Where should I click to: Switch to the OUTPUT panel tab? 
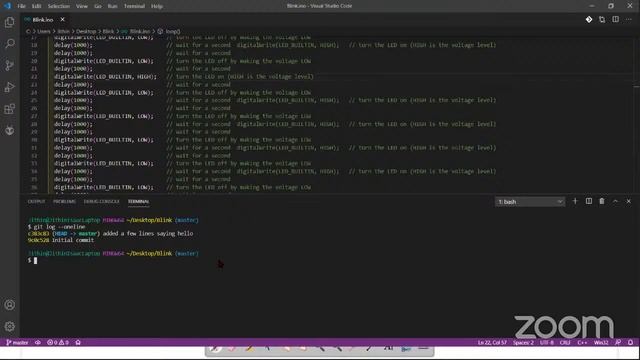pyautogui.click(x=36, y=202)
